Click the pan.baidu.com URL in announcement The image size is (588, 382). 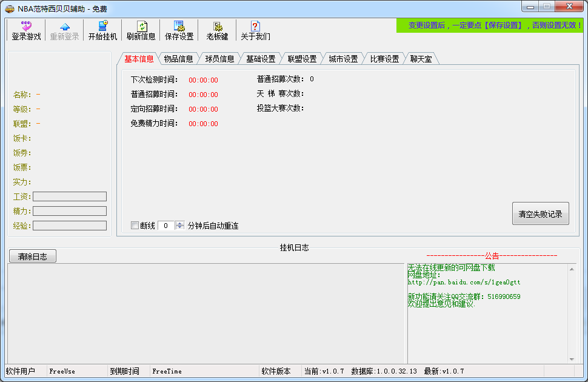click(464, 283)
